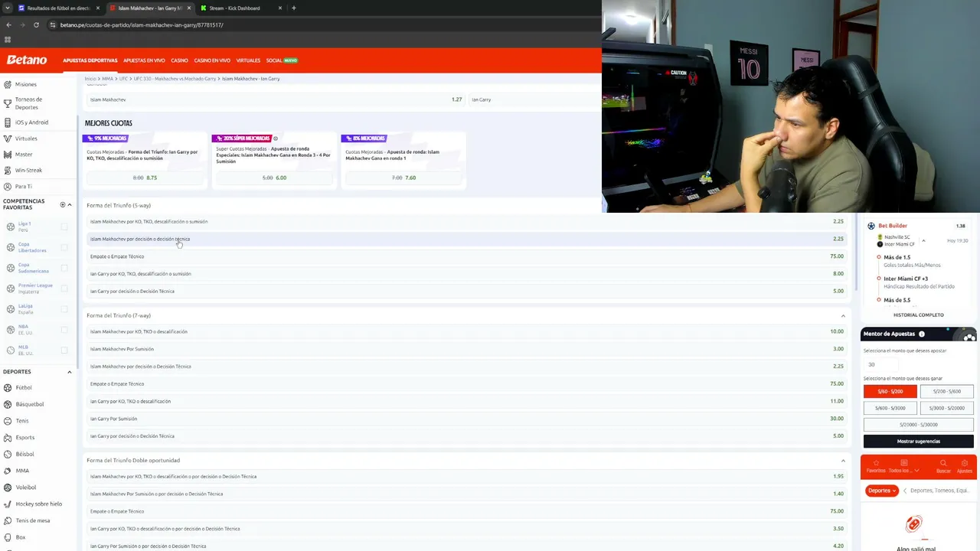The width and height of the screenshot is (980, 551).
Task: Tick the NBA checkbox
Action: pos(64,330)
